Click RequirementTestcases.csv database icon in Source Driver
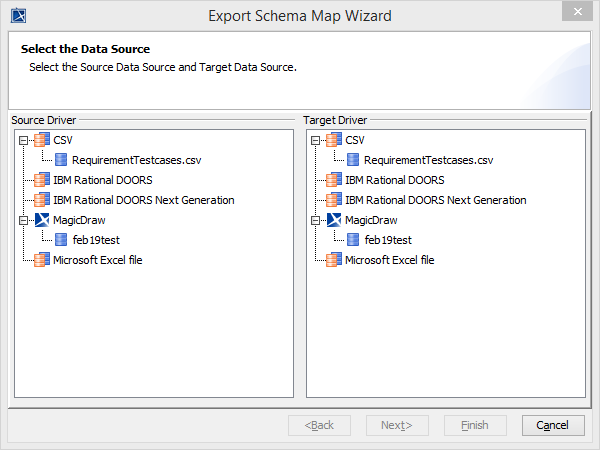600x450 pixels. click(61, 160)
